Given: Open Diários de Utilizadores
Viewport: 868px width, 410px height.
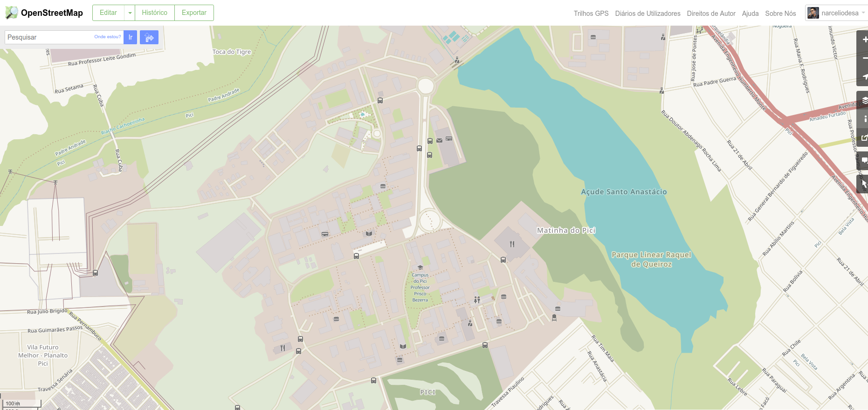Looking at the screenshot, I should (x=648, y=14).
